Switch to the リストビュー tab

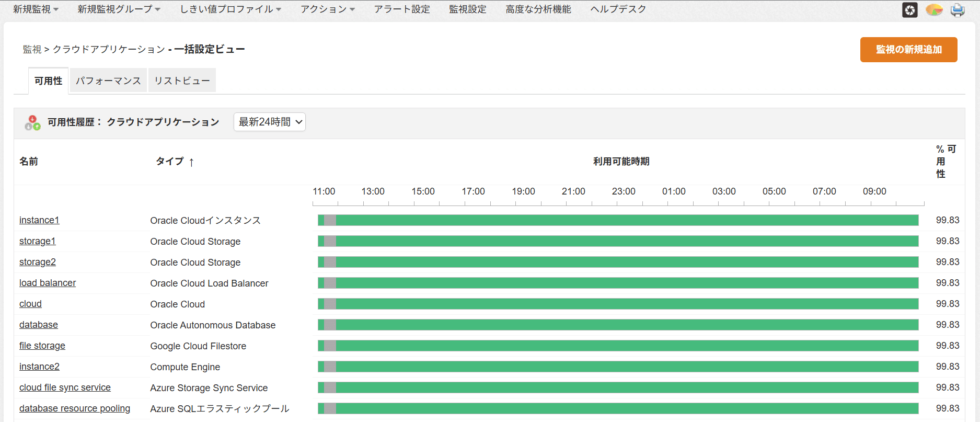(x=182, y=81)
